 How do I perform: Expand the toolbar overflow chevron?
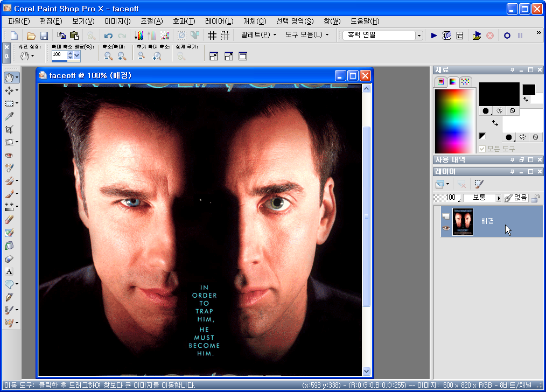pyautogui.click(x=538, y=33)
